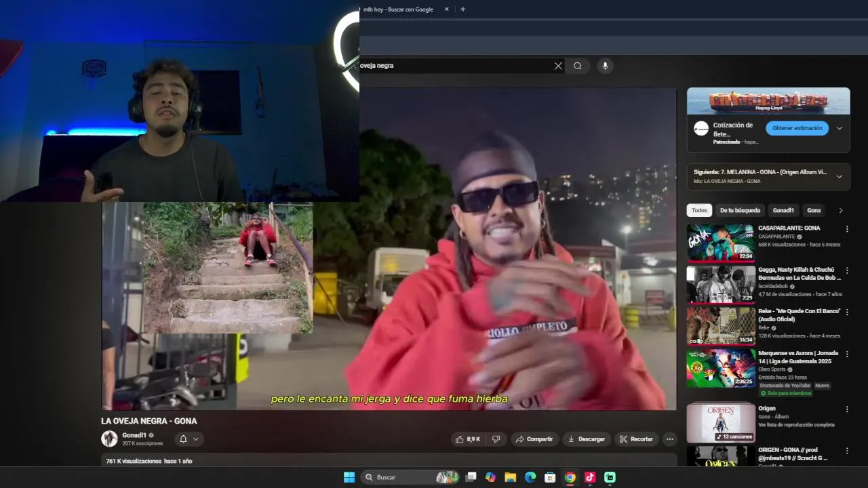The height and width of the screenshot is (488, 868).
Task: Select the 'De tu búsqueda' filter chip
Action: coord(740,210)
